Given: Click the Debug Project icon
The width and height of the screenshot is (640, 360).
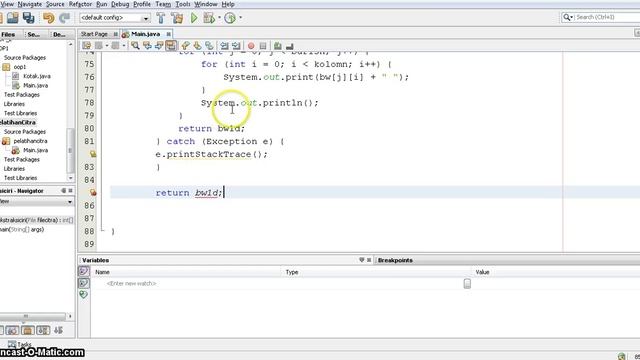Looking at the screenshot, I should coord(209,18).
